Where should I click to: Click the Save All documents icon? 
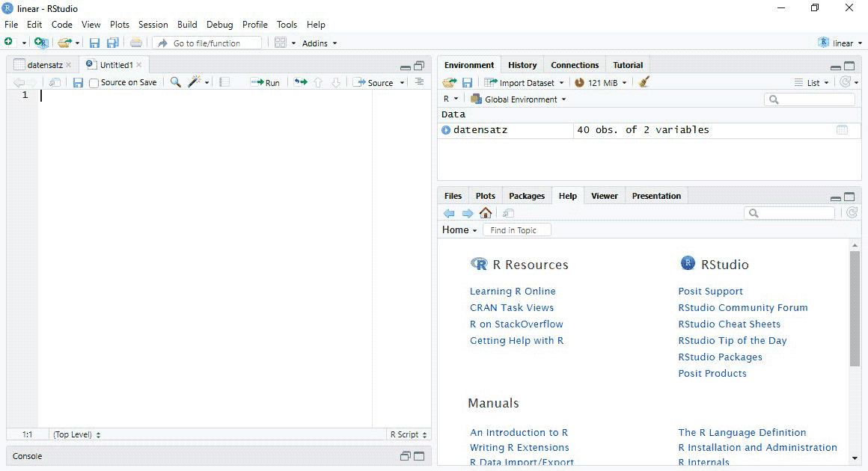click(x=113, y=43)
